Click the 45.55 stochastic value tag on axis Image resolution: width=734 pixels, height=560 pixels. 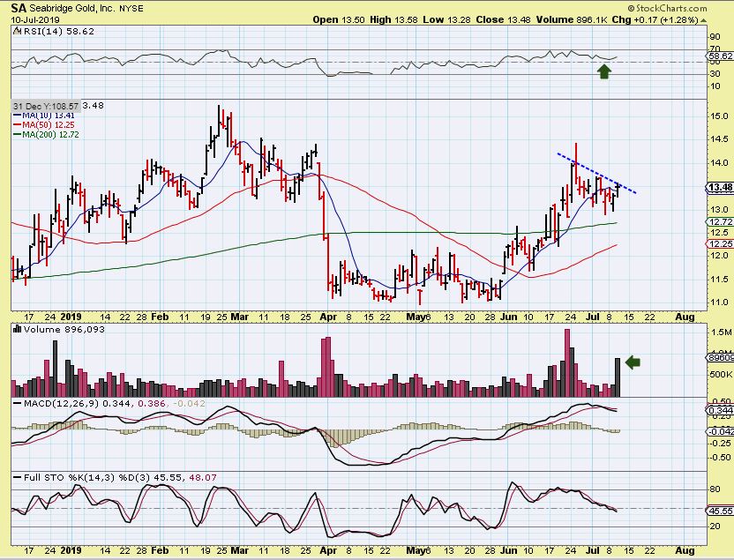pyautogui.click(x=720, y=511)
